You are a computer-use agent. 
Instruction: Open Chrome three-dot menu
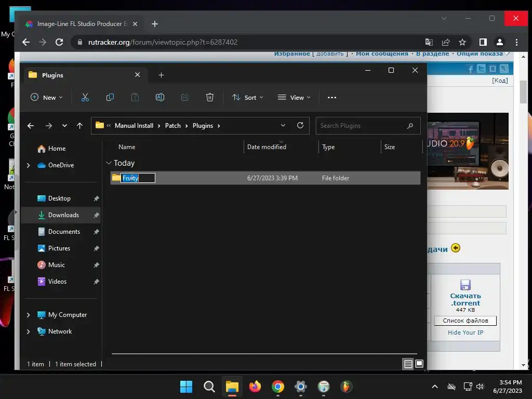coord(516,42)
